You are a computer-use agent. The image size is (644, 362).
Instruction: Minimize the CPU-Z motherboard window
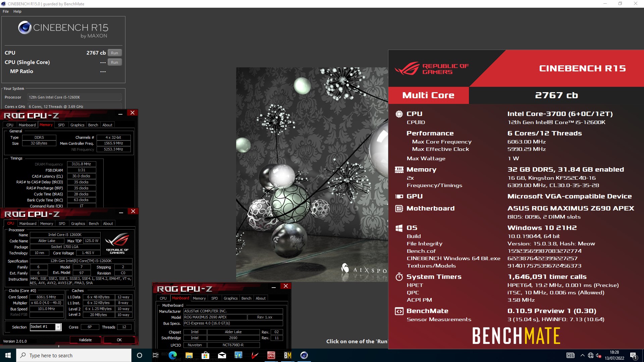274,287
